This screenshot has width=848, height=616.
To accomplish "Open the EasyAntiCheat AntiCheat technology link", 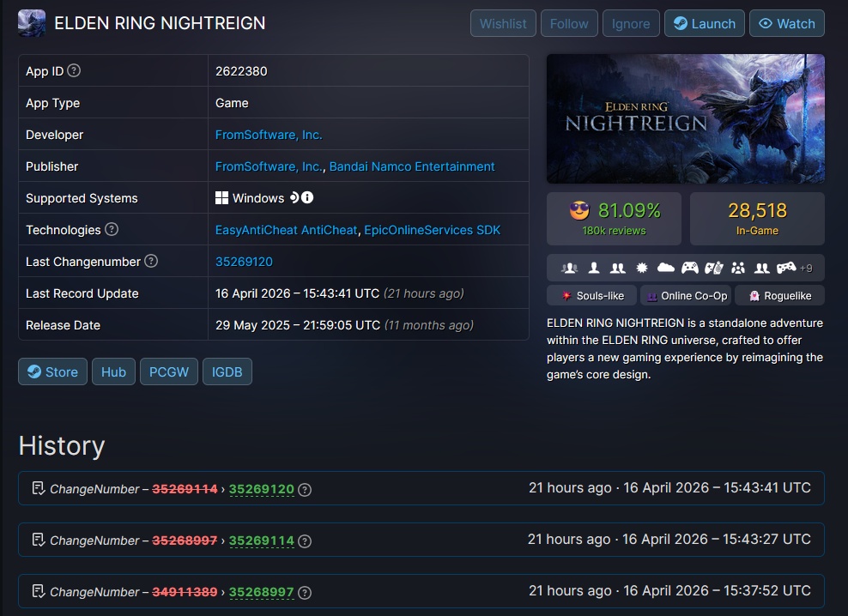I will [x=286, y=230].
